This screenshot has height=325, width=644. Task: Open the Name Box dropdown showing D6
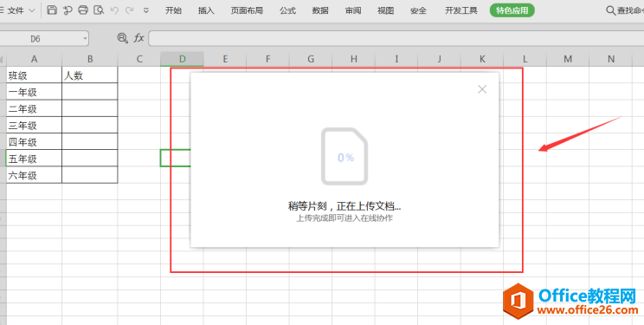click(x=85, y=39)
